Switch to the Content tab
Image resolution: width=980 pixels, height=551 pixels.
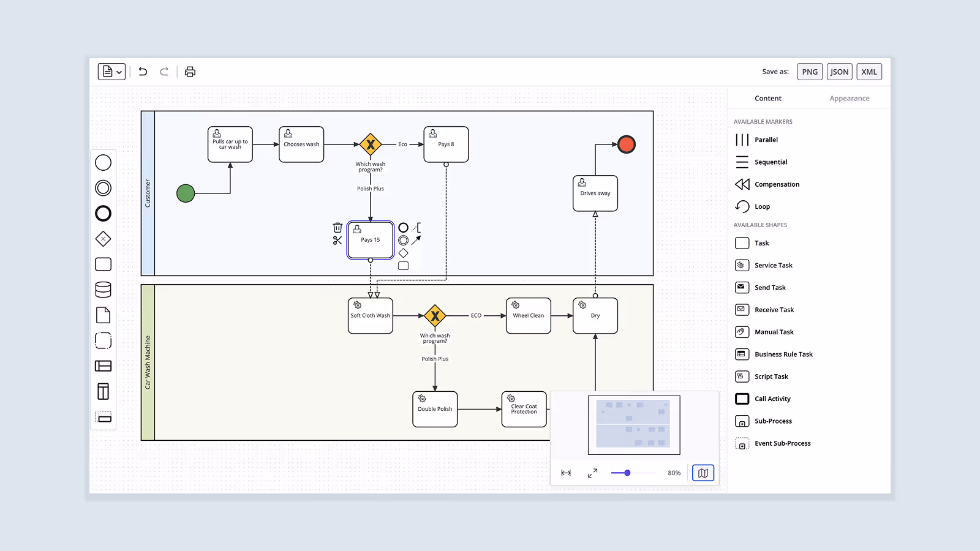coord(768,98)
